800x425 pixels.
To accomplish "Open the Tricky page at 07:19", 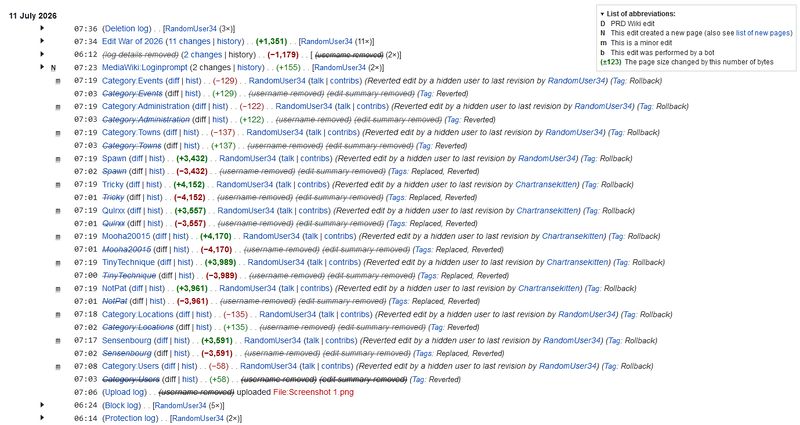I will (113, 184).
